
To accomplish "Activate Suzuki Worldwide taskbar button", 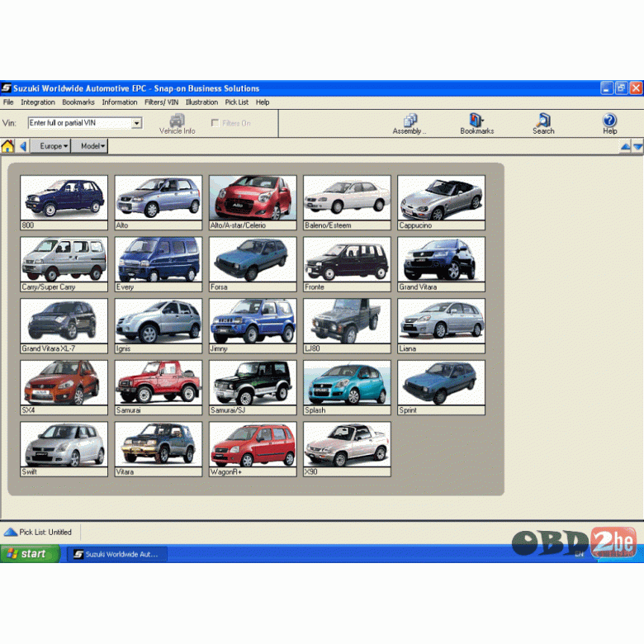I will (x=117, y=554).
